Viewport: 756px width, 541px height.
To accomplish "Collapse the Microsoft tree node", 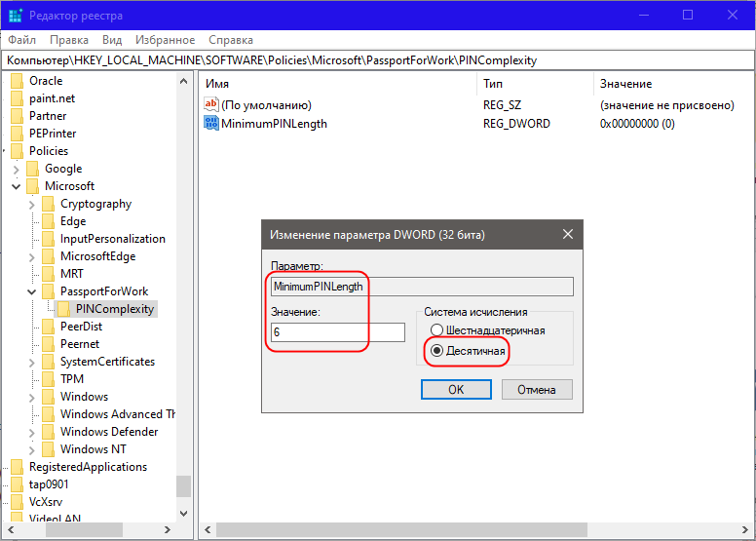I will (17, 186).
